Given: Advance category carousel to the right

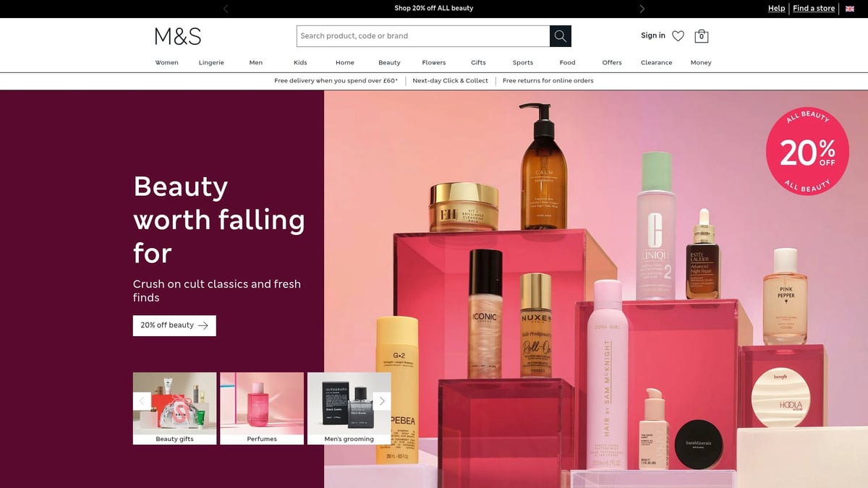Looking at the screenshot, I should tap(382, 401).
